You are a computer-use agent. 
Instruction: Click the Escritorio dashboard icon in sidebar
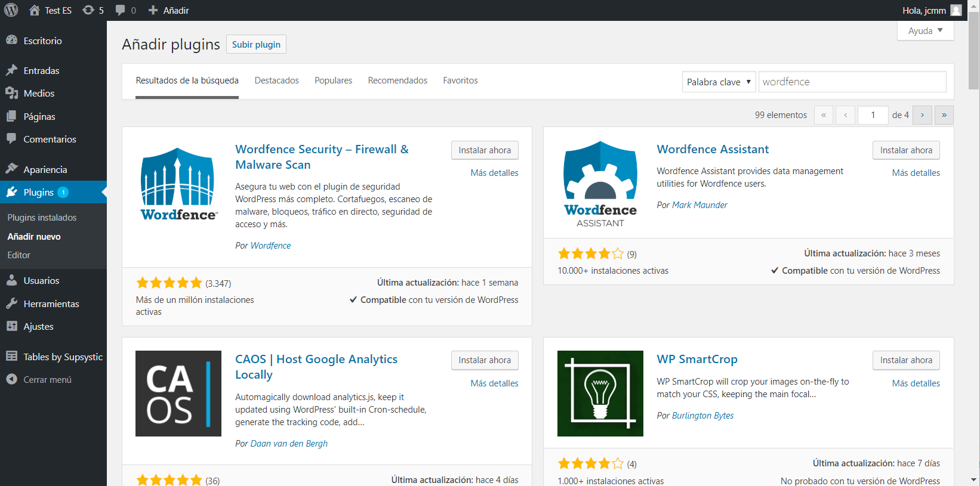point(11,41)
